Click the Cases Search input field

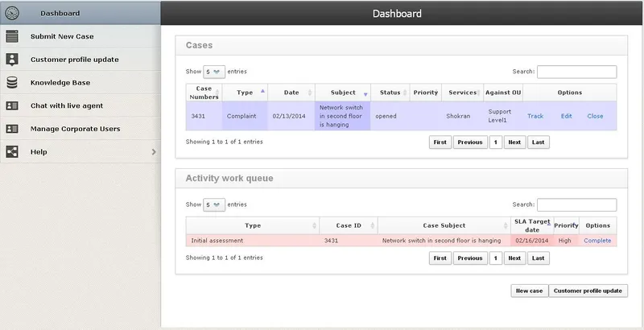click(x=576, y=72)
